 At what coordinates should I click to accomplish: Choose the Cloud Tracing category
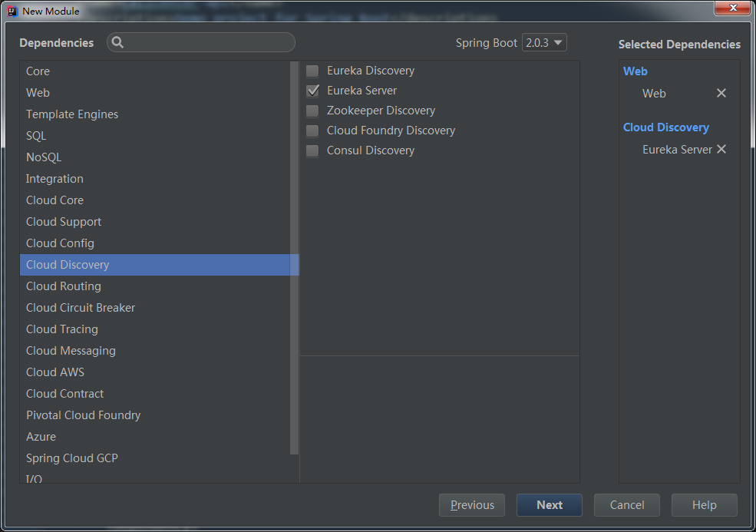coord(155,329)
